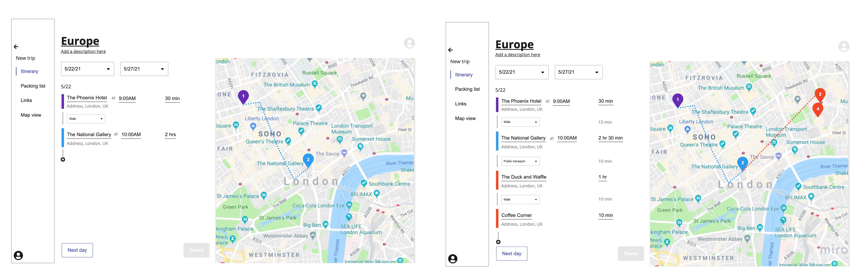Click Add a description here link in left mockup
868x274 pixels.
tap(83, 51)
